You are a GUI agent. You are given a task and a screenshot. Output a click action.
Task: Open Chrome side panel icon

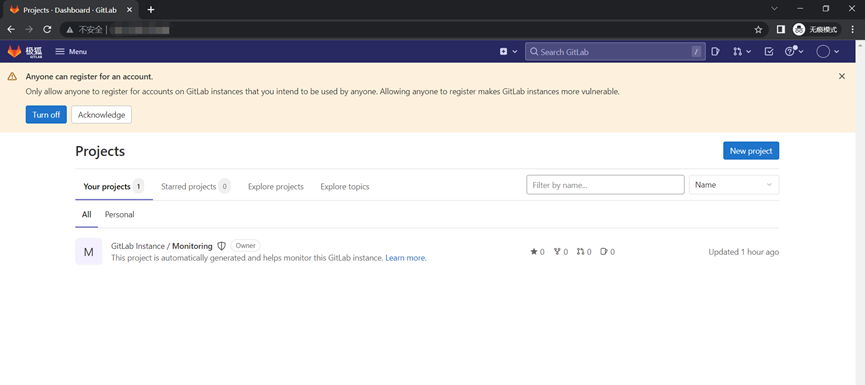(x=781, y=30)
